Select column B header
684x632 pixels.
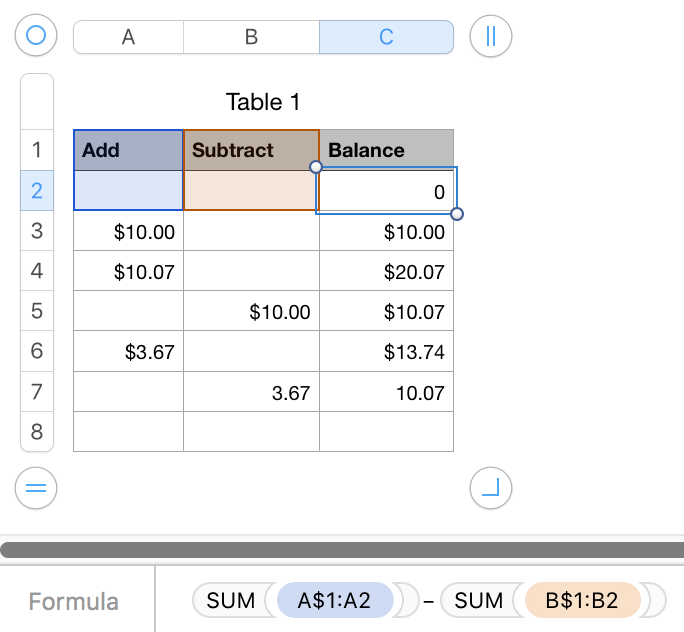[x=251, y=37]
